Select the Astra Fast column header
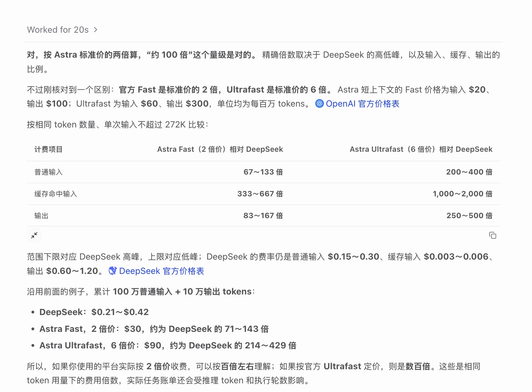This screenshot has height=392, width=532. pos(220,149)
